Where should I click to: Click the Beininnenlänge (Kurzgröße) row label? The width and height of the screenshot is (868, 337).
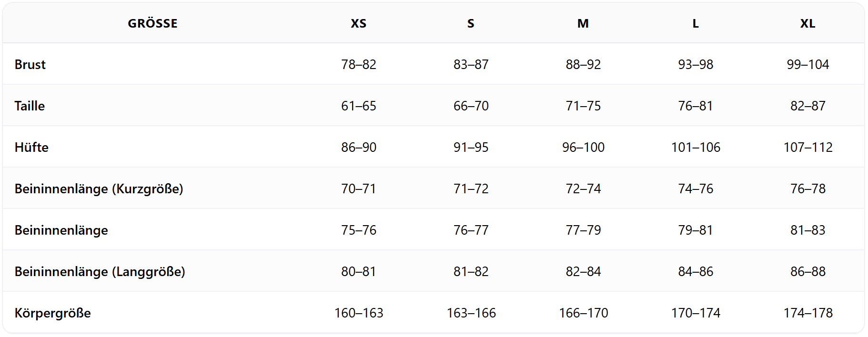pyautogui.click(x=99, y=188)
